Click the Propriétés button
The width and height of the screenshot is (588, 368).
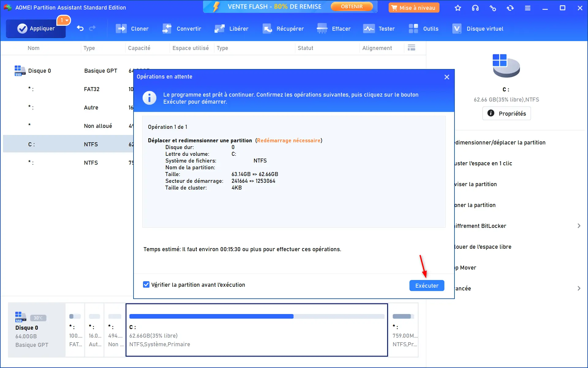(507, 113)
